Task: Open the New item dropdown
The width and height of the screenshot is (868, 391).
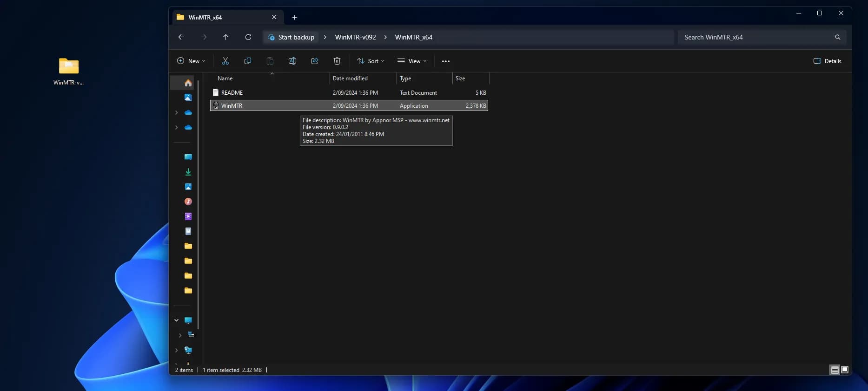Action: click(191, 61)
